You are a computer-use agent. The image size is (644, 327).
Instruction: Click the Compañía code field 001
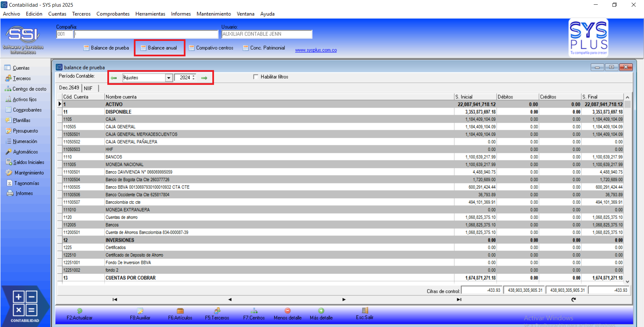tap(65, 34)
